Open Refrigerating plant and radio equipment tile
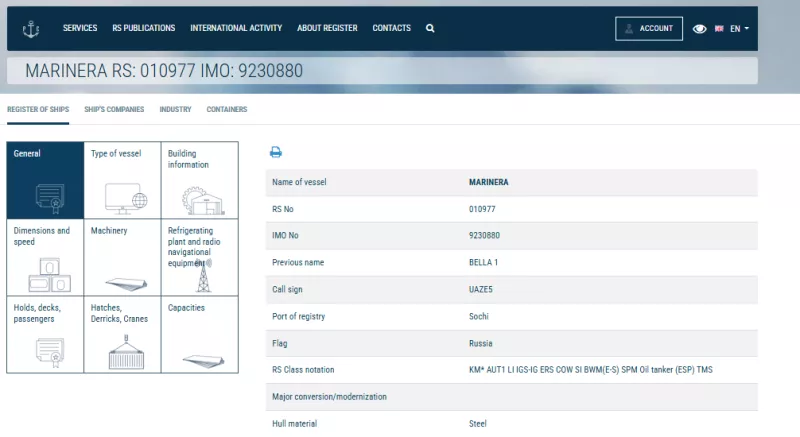The height and width of the screenshot is (437, 800). (199, 257)
